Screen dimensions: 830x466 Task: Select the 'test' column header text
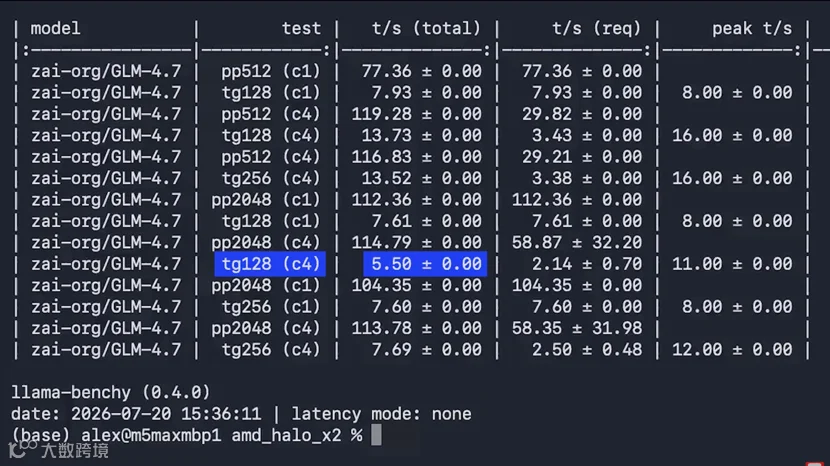[x=301, y=28]
